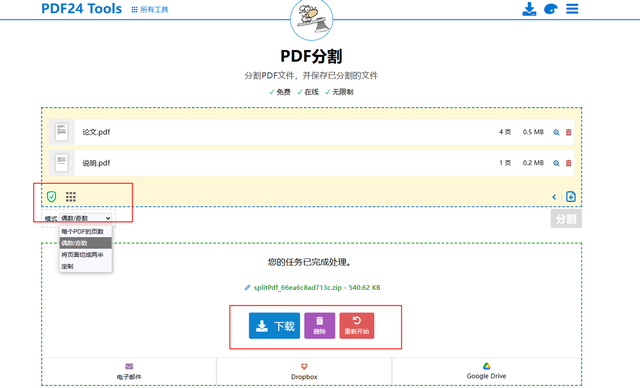640x388 pixels.
Task: Click the theme palette icon in header
Action: click(x=551, y=9)
